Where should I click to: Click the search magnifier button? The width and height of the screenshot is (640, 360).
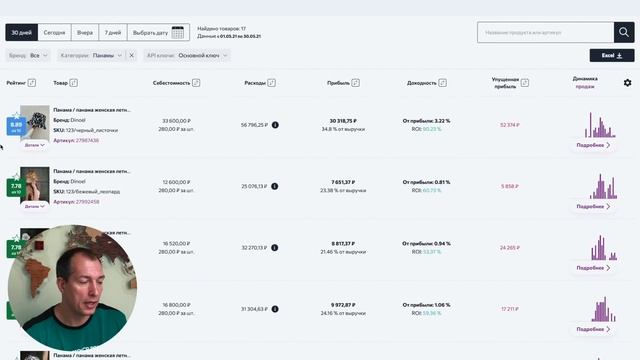[x=624, y=32]
